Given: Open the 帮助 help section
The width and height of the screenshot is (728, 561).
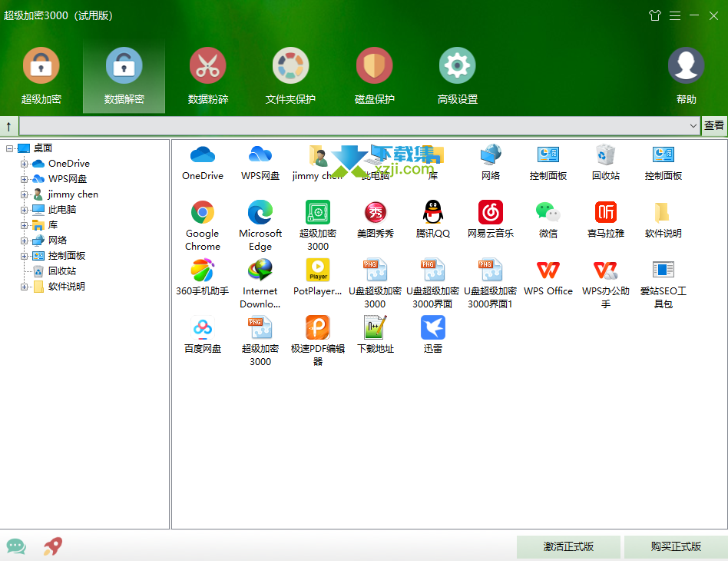Looking at the screenshot, I should point(686,76).
